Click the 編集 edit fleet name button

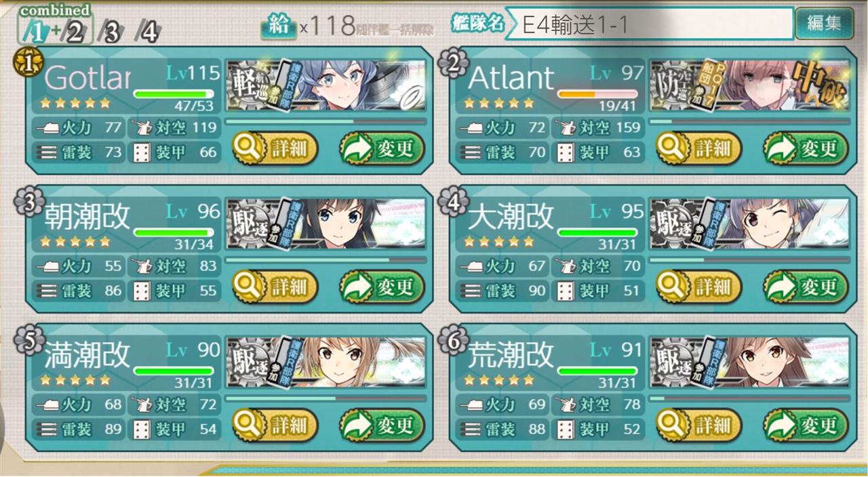coord(824,23)
